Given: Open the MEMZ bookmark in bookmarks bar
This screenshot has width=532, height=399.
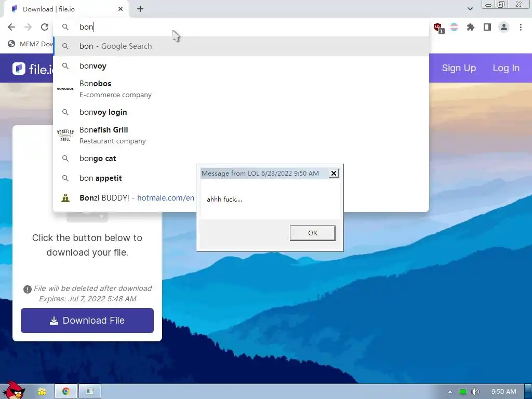Looking at the screenshot, I should tap(30, 44).
